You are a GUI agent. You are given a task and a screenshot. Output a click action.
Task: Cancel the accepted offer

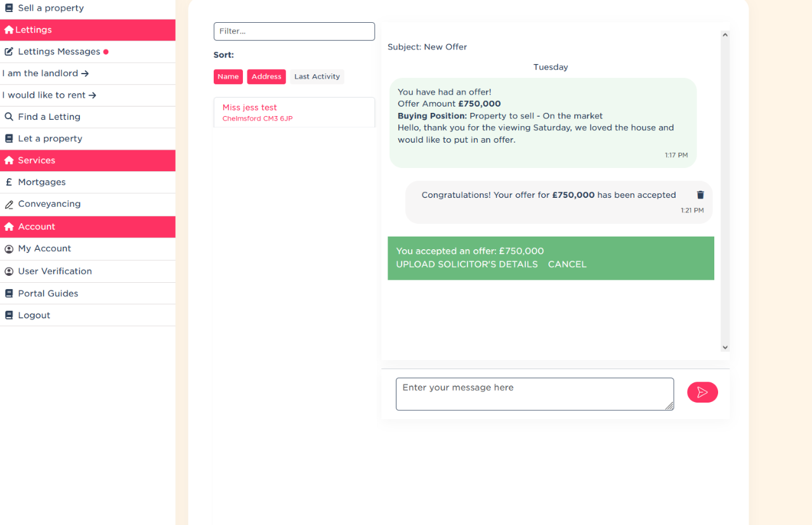[x=567, y=264]
